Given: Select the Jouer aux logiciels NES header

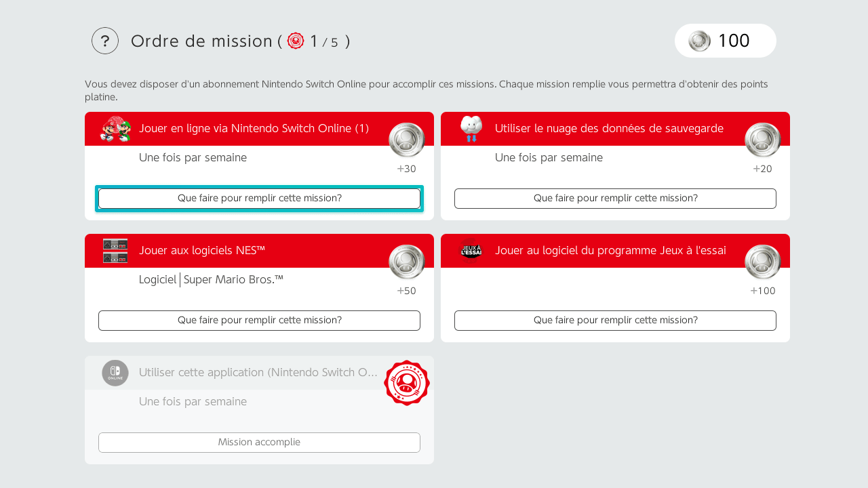Looking at the screenshot, I should (x=202, y=250).
